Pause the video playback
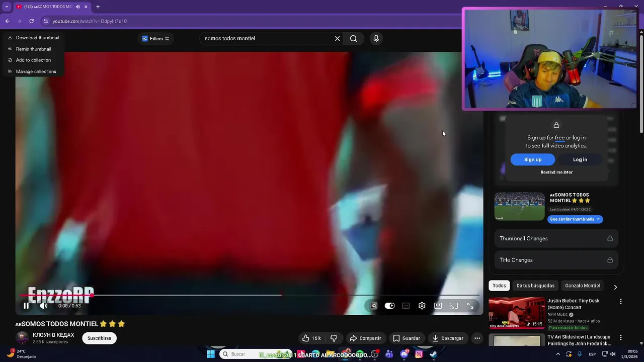 [26, 306]
